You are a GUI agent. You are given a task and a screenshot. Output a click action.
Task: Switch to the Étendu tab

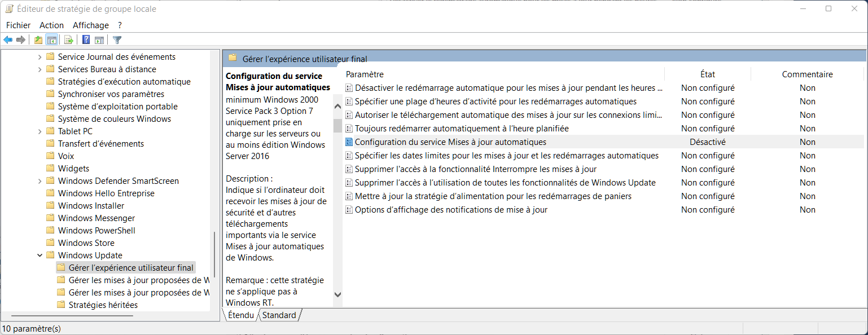241,315
